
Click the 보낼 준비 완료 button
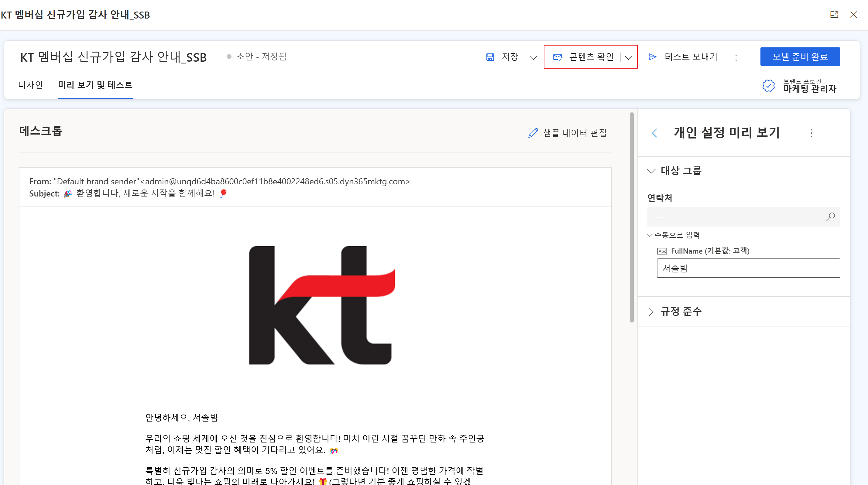(x=800, y=56)
